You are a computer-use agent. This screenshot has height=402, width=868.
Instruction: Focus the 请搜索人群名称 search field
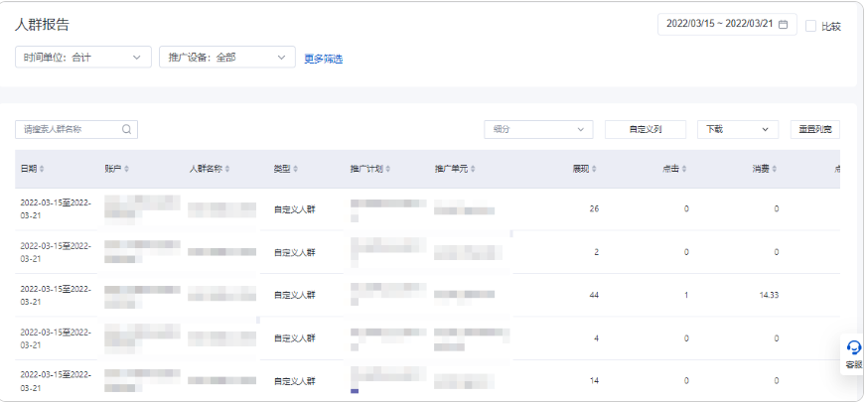[76, 129]
